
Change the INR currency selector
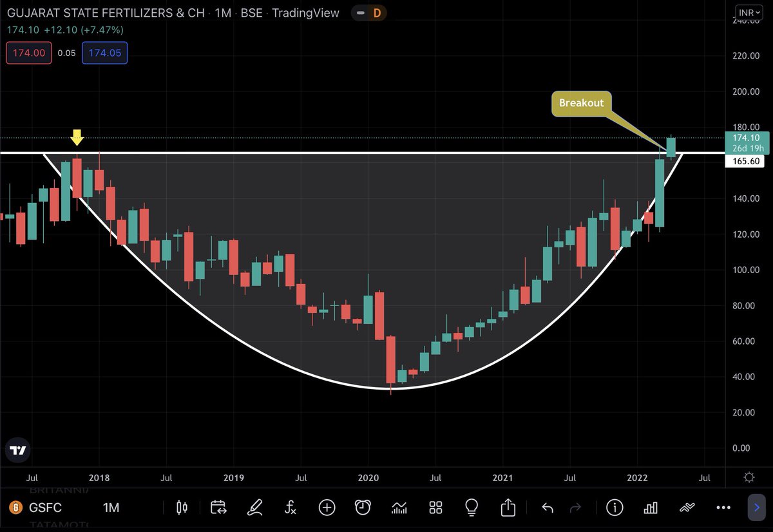pyautogui.click(x=749, y=12)
